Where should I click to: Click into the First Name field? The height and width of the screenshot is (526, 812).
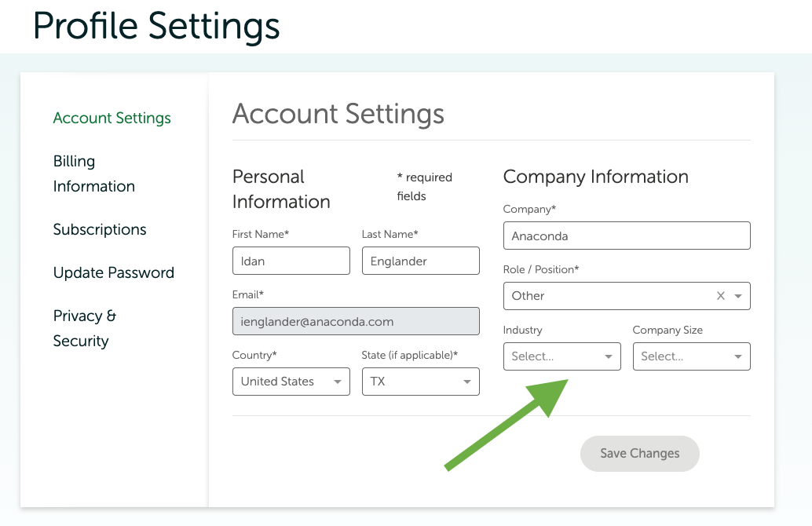click(291, 261)
